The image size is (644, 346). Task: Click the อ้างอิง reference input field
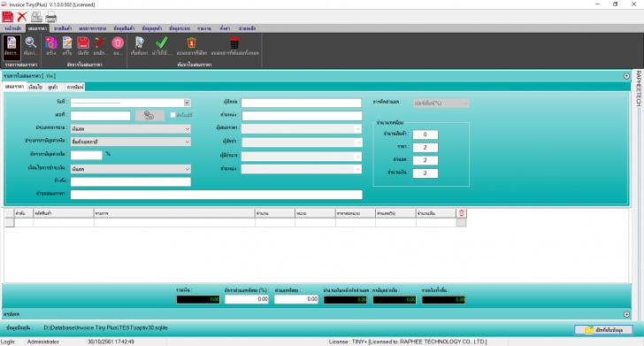point(131,181)
